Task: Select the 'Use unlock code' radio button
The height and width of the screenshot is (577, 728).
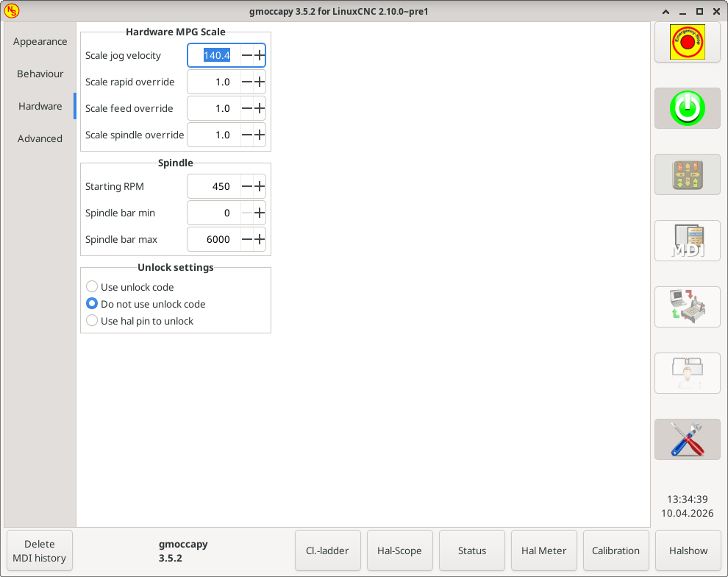Action: 92,286
